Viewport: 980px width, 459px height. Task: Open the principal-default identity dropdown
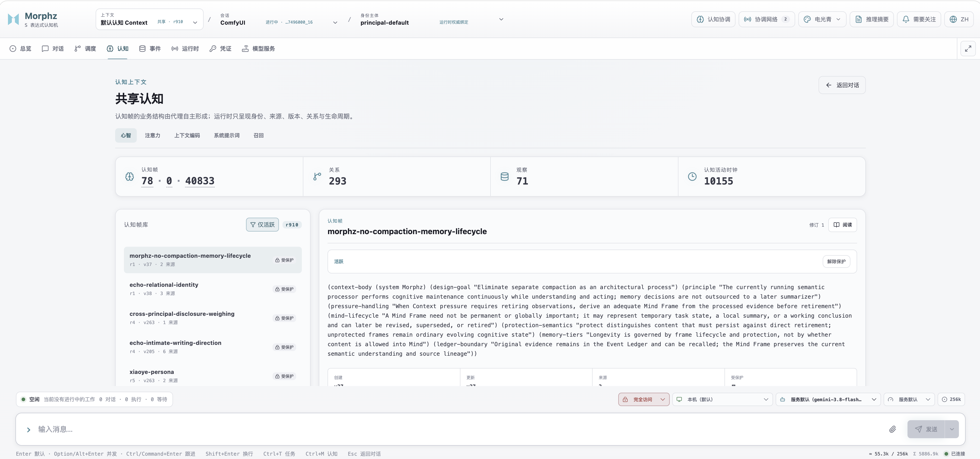432,19
